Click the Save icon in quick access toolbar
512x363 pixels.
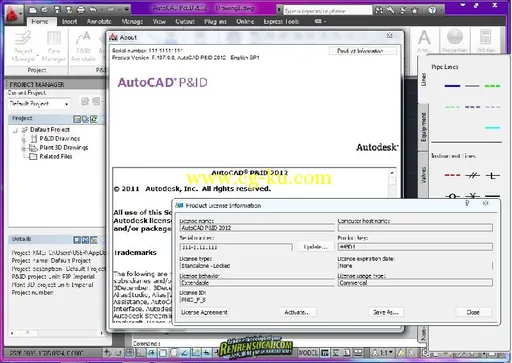pyautogui.click(x=57, y=10)
